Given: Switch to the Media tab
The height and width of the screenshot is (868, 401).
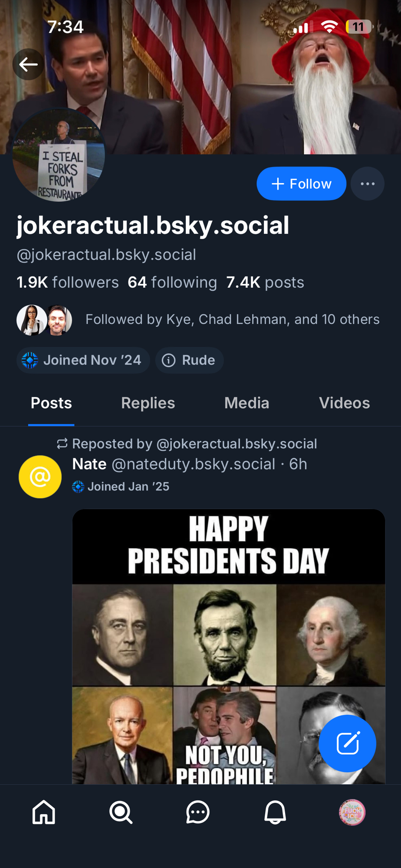Looking at the screenshot, I should point(247,403).
